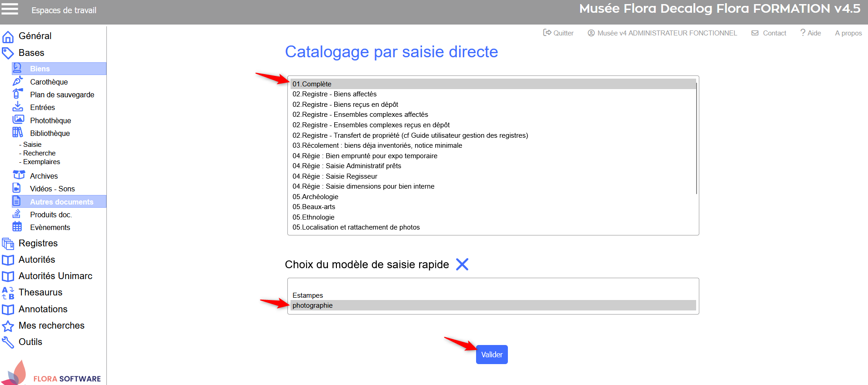Click the Mes recherches star icon
Screen dimensions: 868x385
pos(8,326)
